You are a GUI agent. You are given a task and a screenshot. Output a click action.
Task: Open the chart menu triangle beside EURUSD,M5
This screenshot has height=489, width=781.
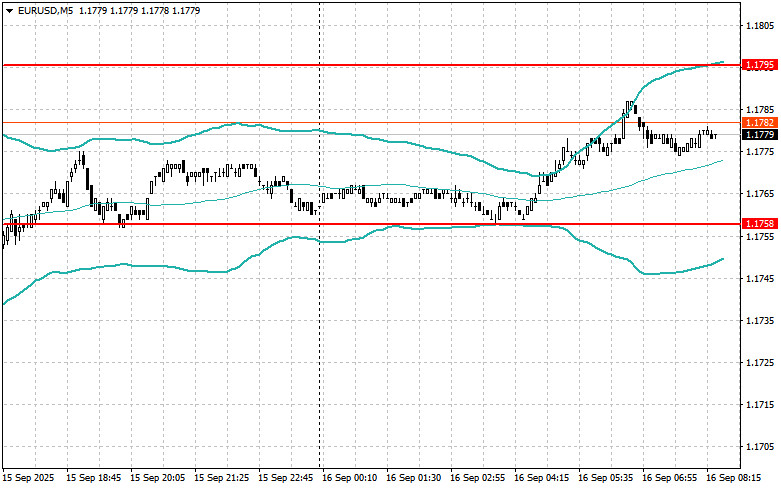pos(9,10)
